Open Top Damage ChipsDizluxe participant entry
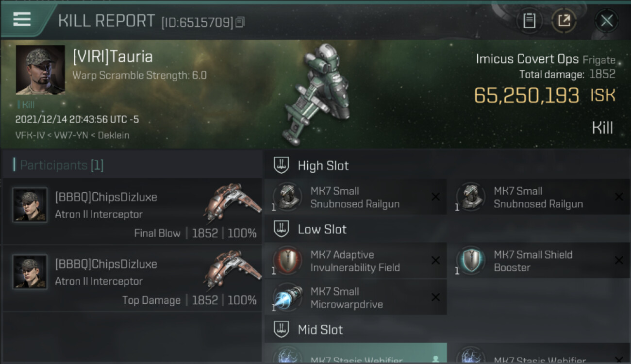This screenshot has width=631, height=364. pos(132,279)
